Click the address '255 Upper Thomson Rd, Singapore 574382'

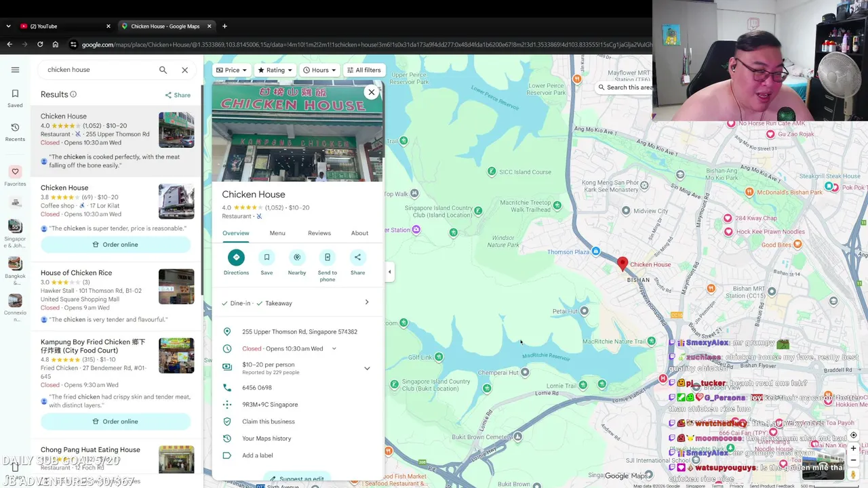click(x=300, y=331)
